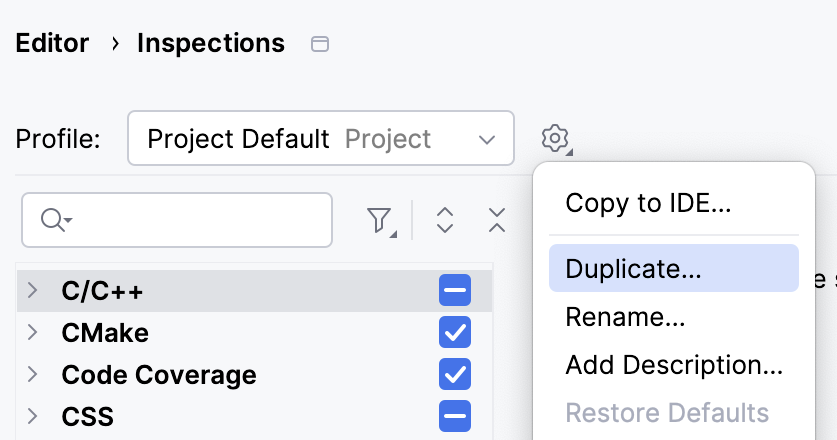Click the gear icon next to Profile

[x=556, y=138]
